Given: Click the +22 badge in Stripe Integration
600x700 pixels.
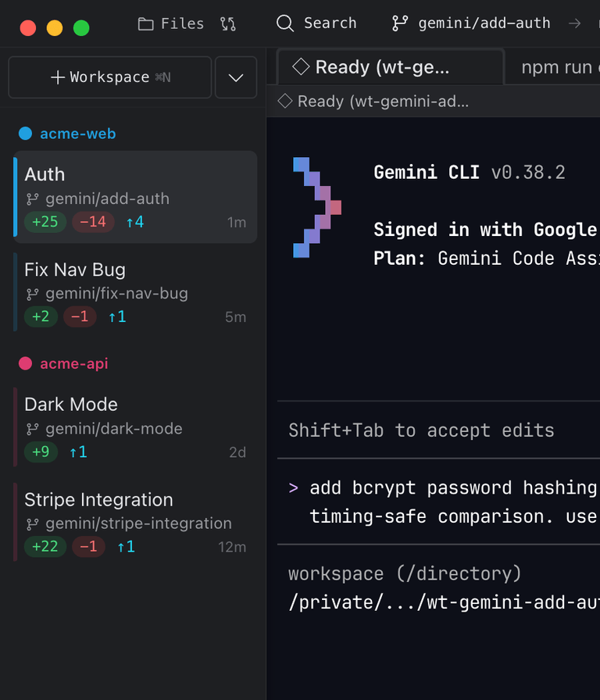Looking at the screenshot, I should coord(45,546).
